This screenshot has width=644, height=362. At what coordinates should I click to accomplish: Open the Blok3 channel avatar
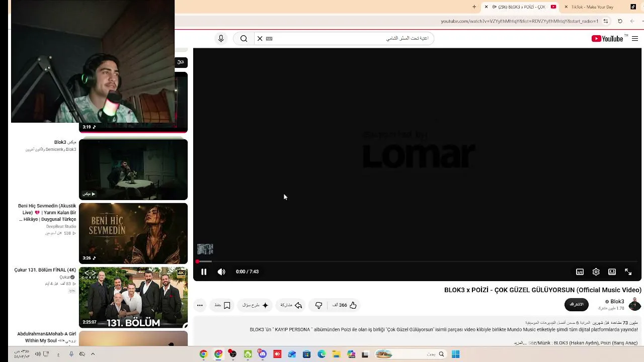pyautogui.click(x=635, y=304)
